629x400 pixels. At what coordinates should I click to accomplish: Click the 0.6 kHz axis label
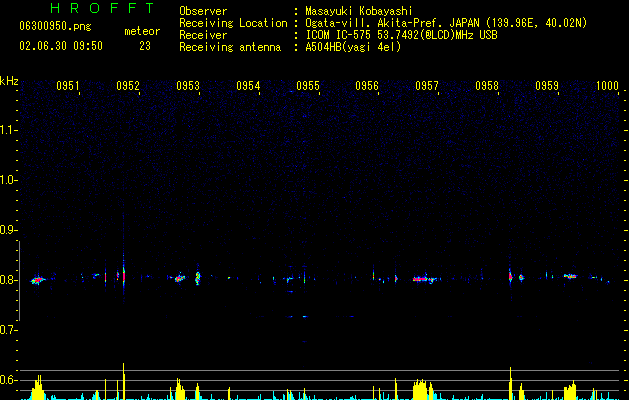click(x=8, y=380)
